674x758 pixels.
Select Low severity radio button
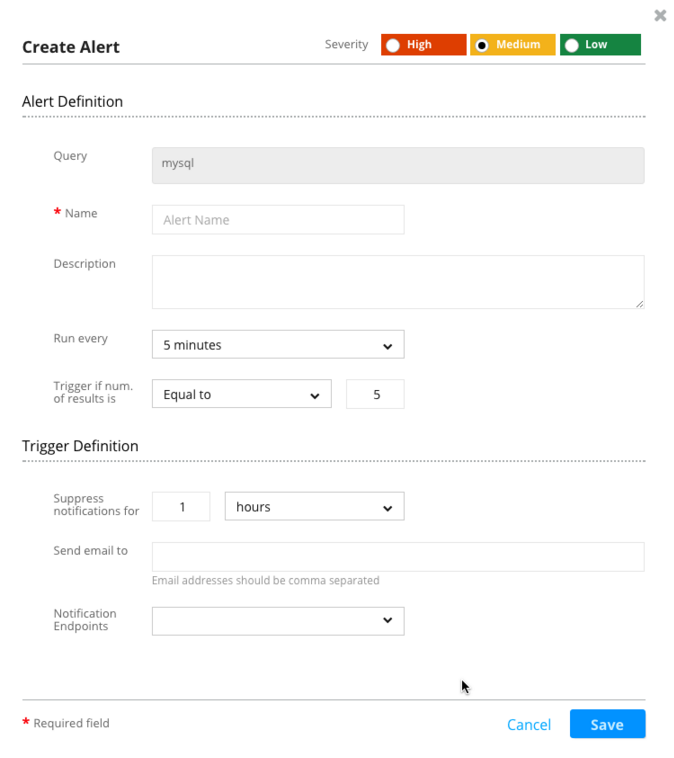[571, 45]
